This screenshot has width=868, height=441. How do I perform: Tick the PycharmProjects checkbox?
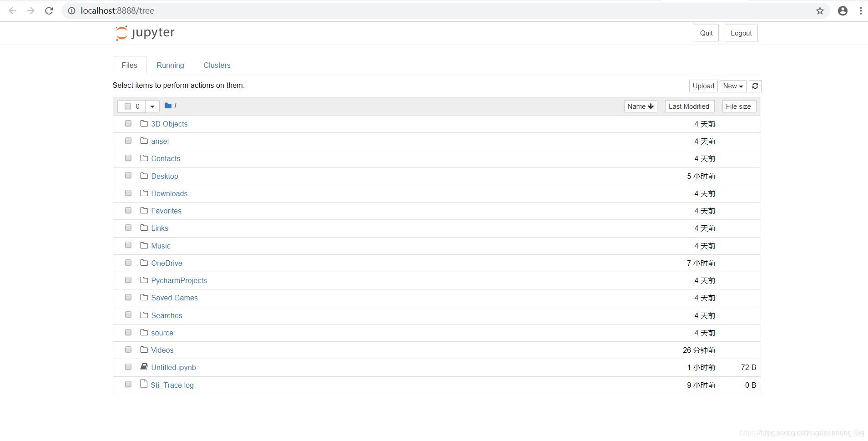pos(128,280)
